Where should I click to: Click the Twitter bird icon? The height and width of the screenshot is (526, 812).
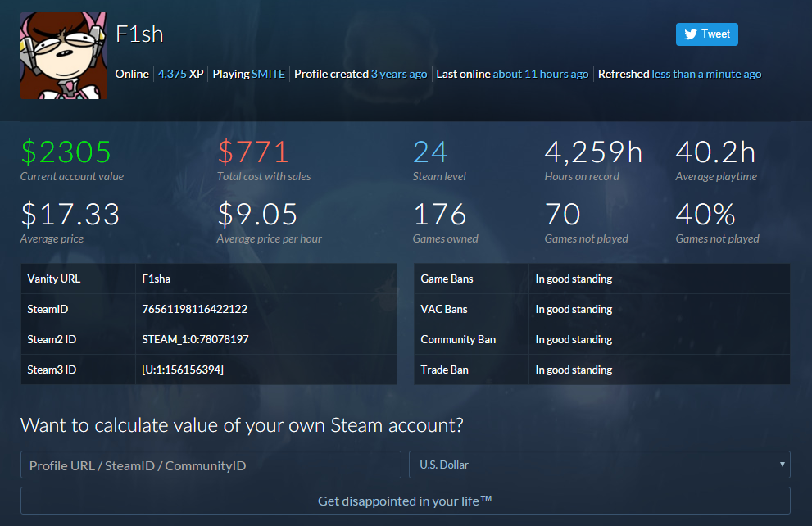click(691, 34)
